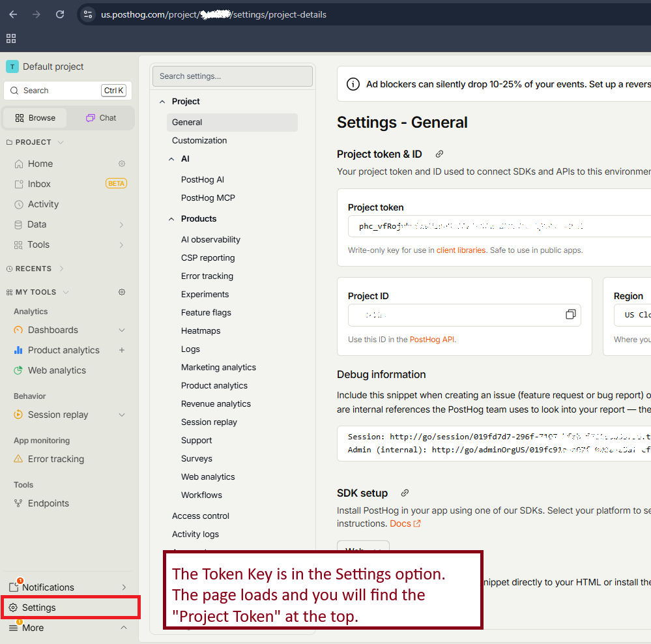The height and width of the screenshot is (644, 651).
Task: Reload the page with refresh icon
Action: click(60, 14)
